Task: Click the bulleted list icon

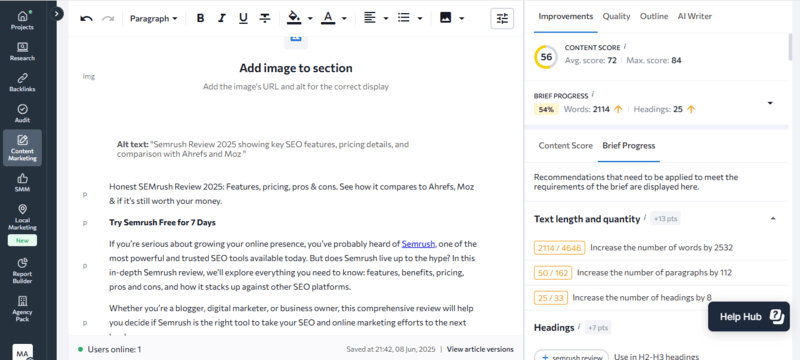Action: [404, 18]
